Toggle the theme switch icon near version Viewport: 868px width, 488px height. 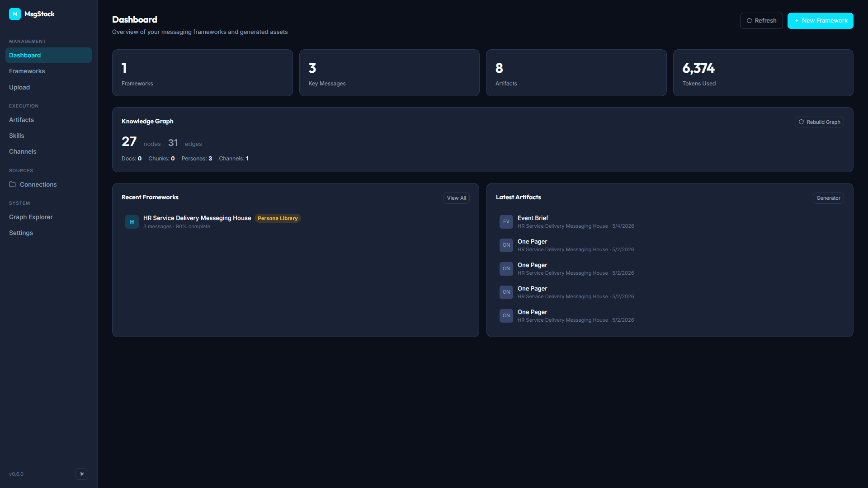(x=82, y=474)
